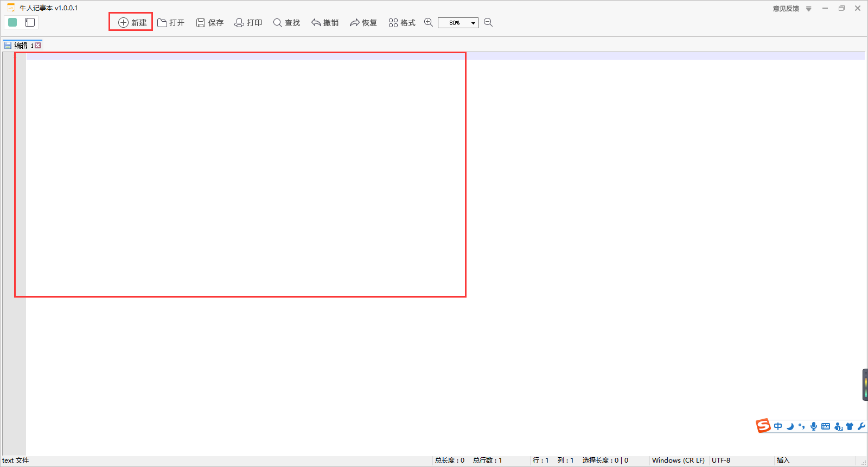Open dropdown arrow next to 意见反馈
This screenshot has height=467, width=868.
coord(808,9)
